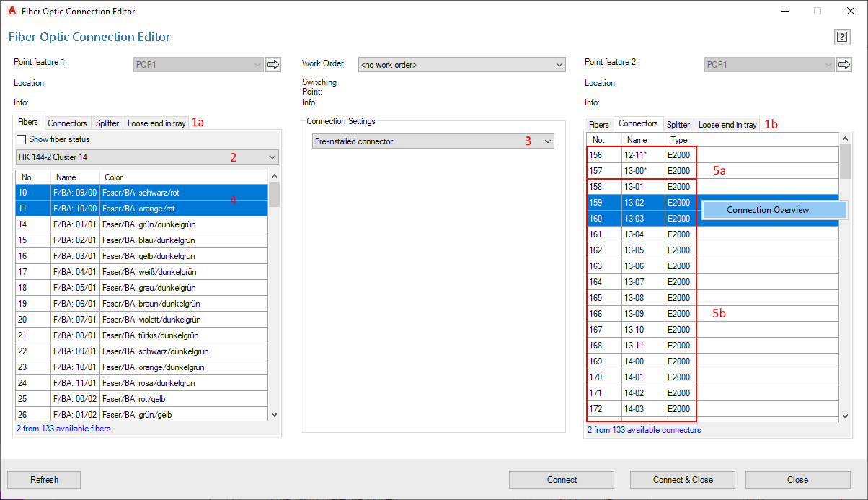Select connector row 161 named 13-04
This screenshot has height=500, width=868.
click(x=713, y=234)
